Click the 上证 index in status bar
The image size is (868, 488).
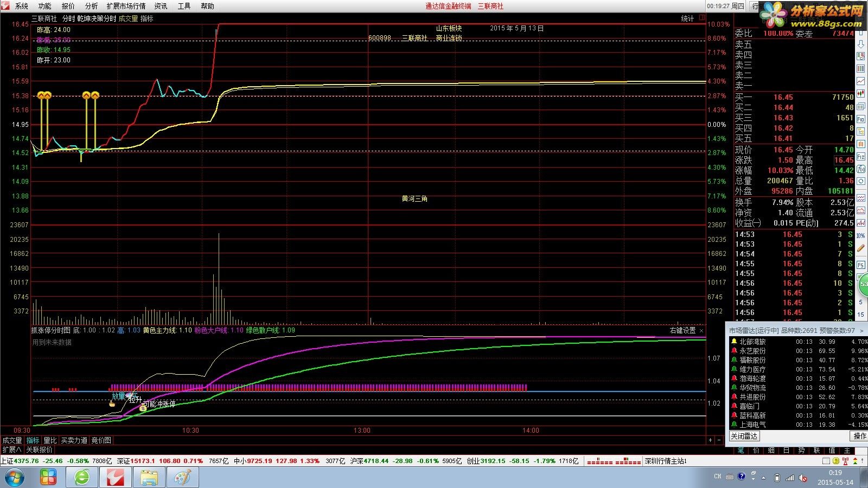click(56, 461)
